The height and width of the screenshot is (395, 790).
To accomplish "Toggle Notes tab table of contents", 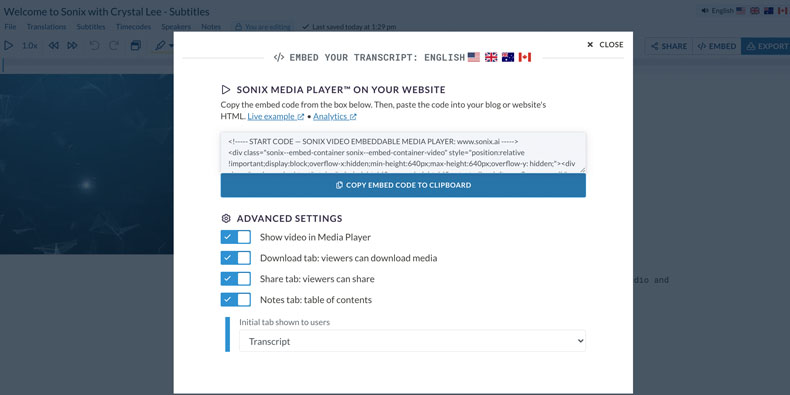I will click(236, 300).
